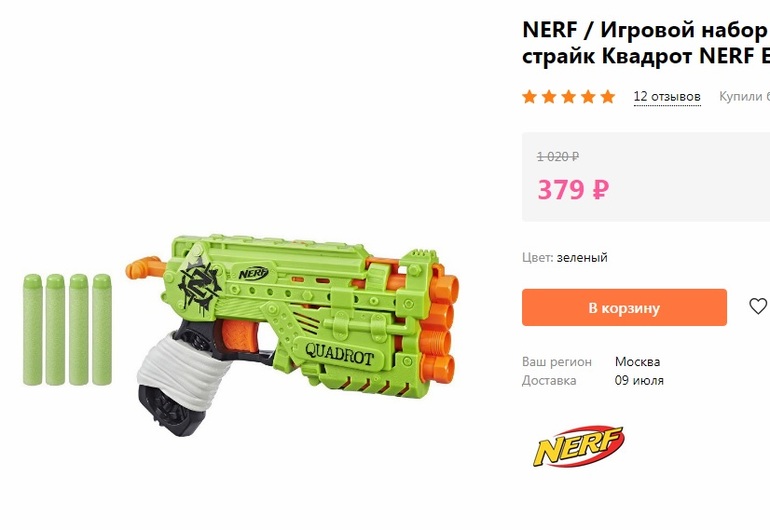Viewport: 770px width, 530px height.
Task: Click the color value зеленый
Action: click(582, 257)
